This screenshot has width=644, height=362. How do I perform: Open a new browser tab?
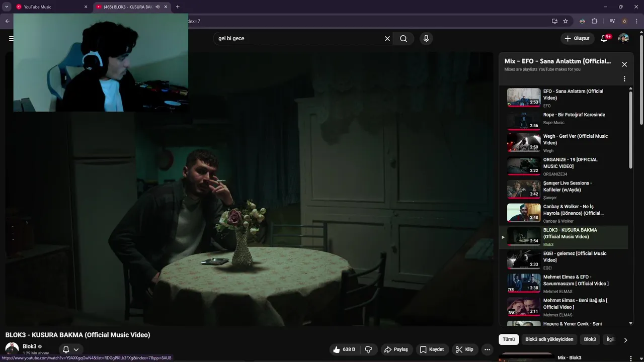click(x=178, y=7)
